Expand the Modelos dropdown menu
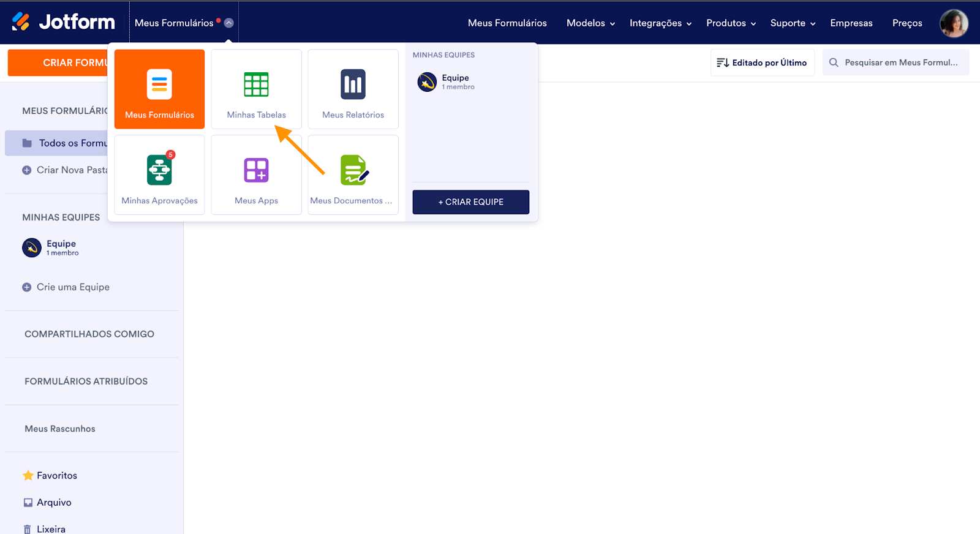This screenshot has width=980, height=534. [x=591, y=23]
